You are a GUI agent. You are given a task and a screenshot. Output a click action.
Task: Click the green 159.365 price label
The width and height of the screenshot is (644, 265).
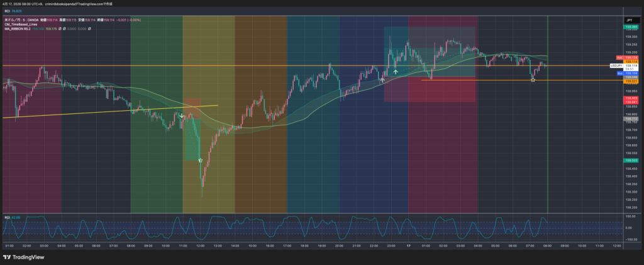pyautogui.click(x=630, y=27)
